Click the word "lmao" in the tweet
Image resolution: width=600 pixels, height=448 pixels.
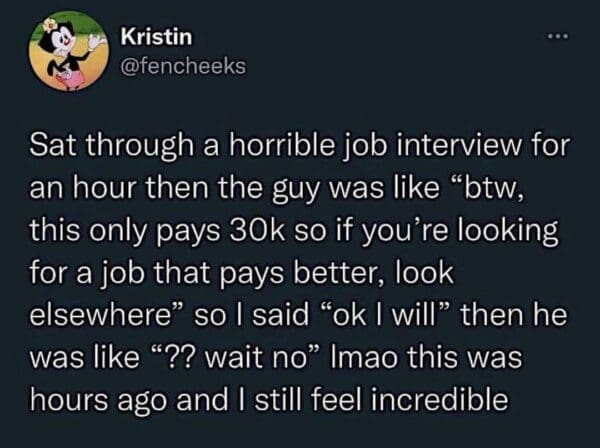(x=366, y=357)
